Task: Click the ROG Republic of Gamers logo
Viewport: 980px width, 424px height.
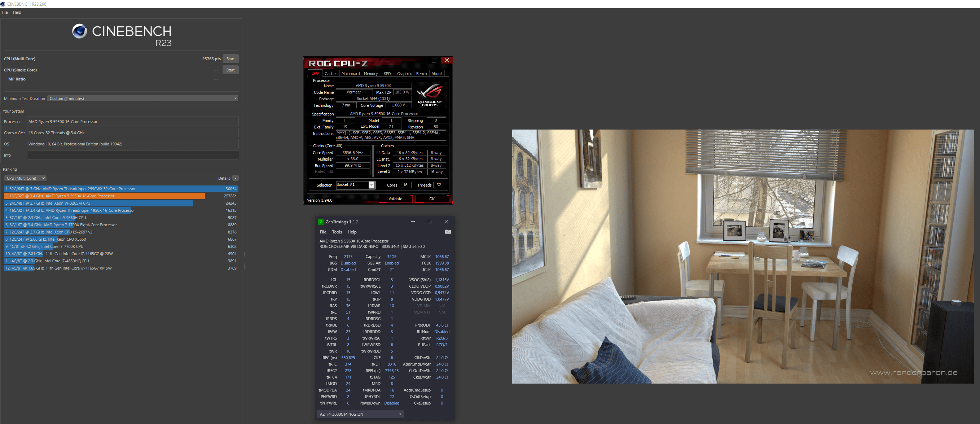Action: tap(430, 95)
